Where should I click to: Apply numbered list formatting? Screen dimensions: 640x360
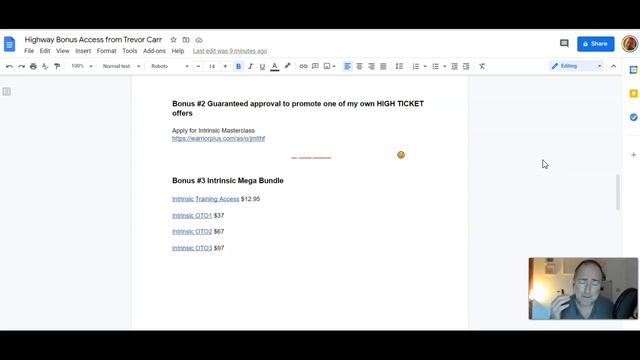(x=416, y=66)
